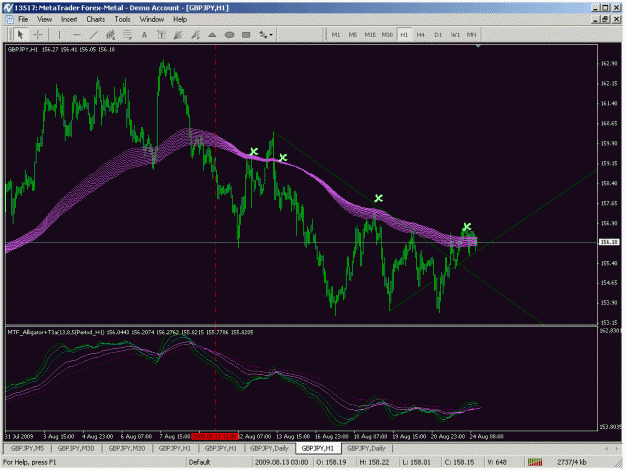Click the document icon left of File

9,19
